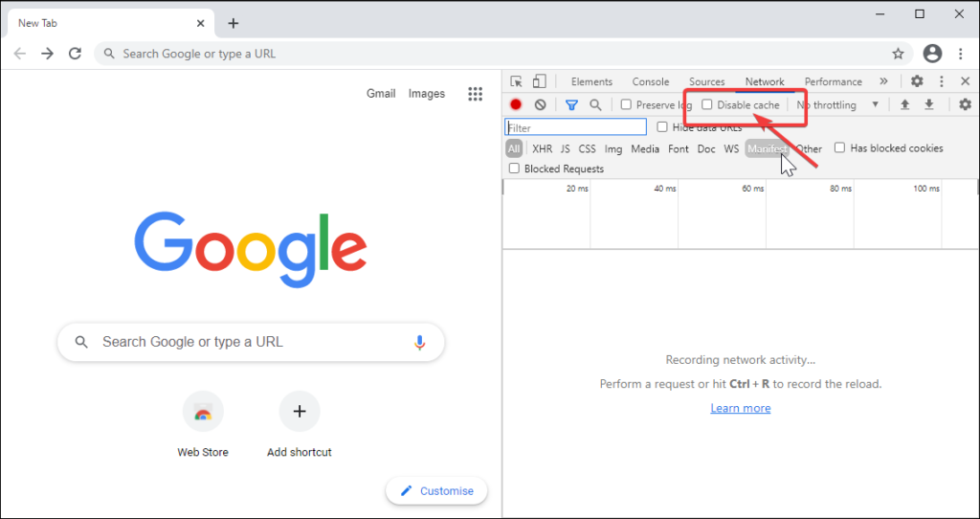Filter requests by Media
This screenshot has height=519, width=980.
(x=645, y=148)
